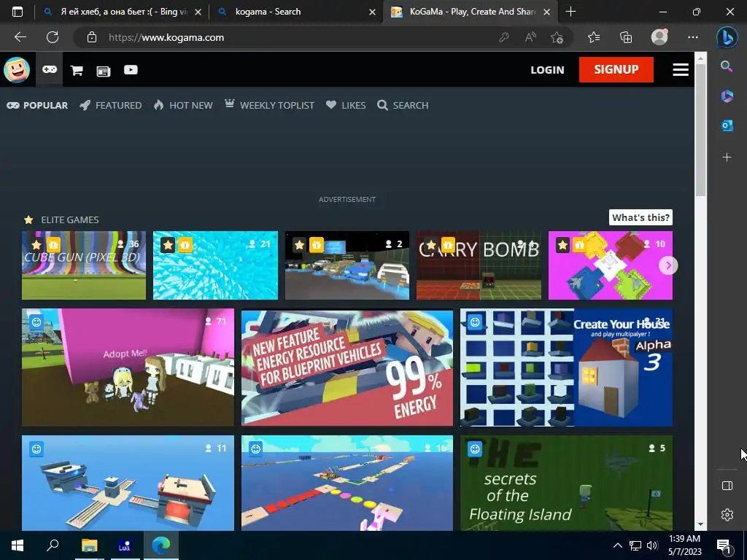
Task: Open the shop cart icon
Action: tap(77, 71)
